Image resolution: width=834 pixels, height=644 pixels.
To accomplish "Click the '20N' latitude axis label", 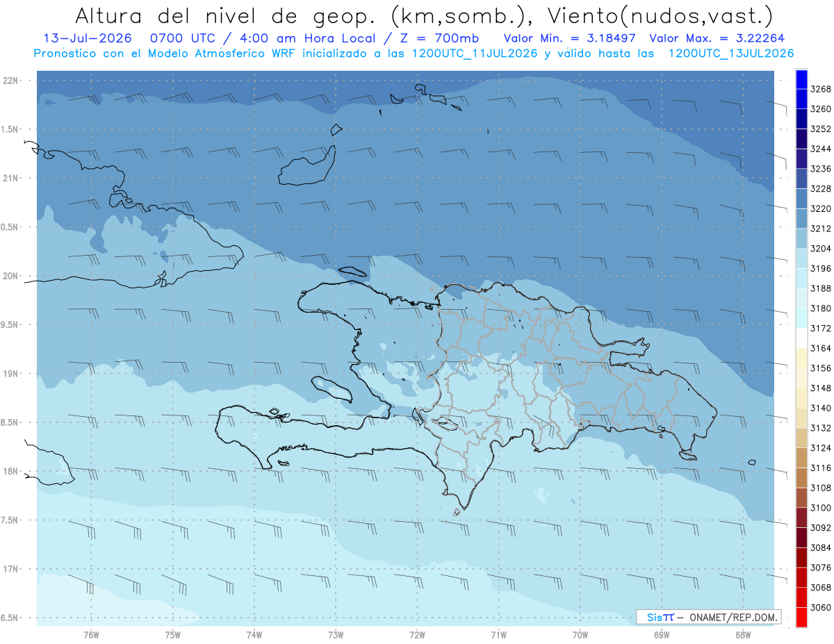I will coord(12,276).
